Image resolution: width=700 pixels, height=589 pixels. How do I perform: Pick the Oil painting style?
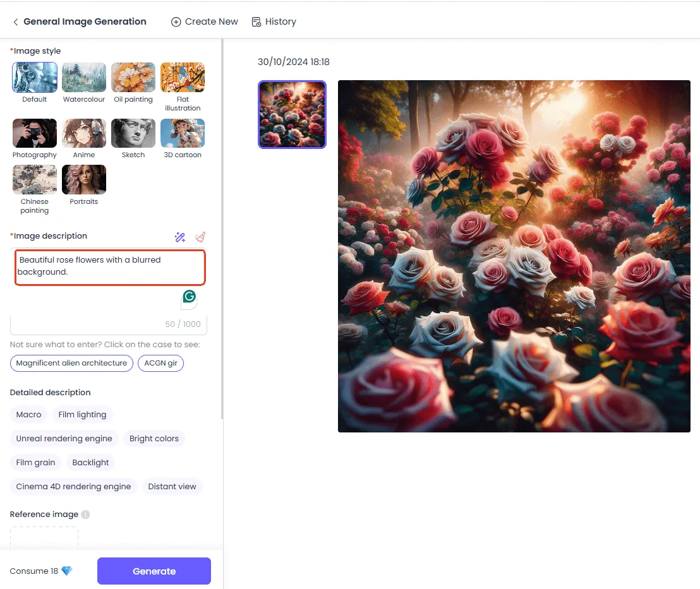133,77
